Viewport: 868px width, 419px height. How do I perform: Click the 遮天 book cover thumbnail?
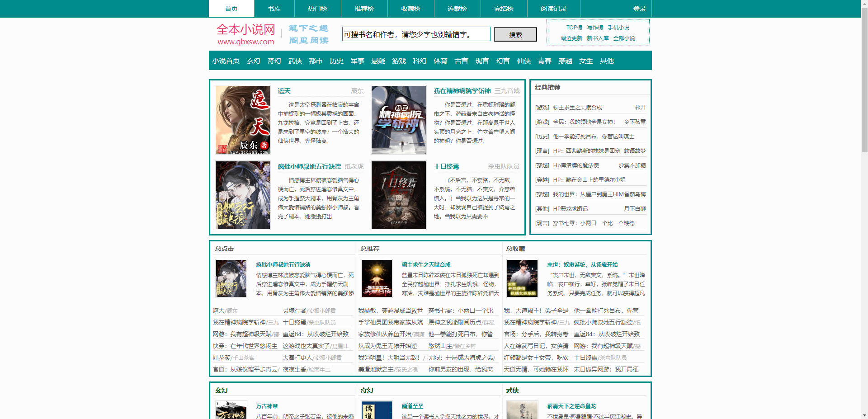pos(242,120)
